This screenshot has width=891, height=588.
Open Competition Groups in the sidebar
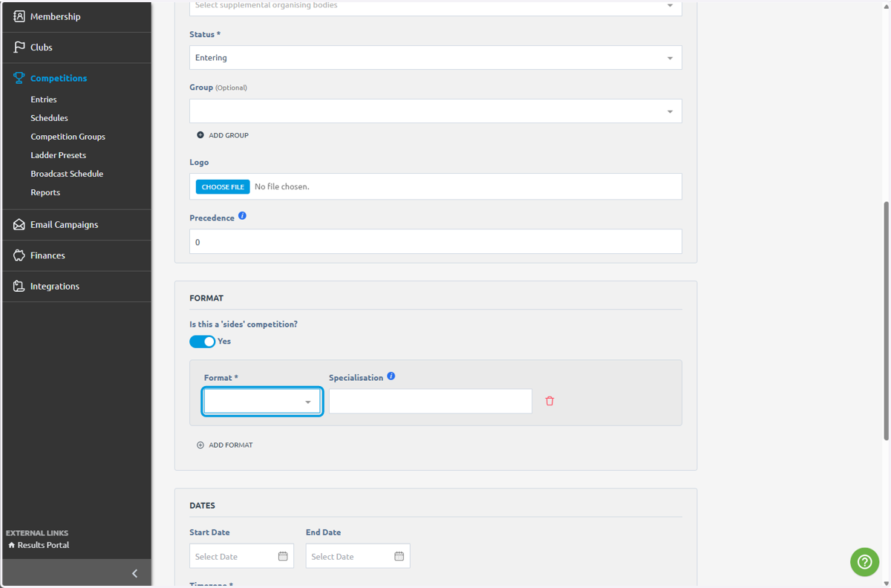pos(68,137)
